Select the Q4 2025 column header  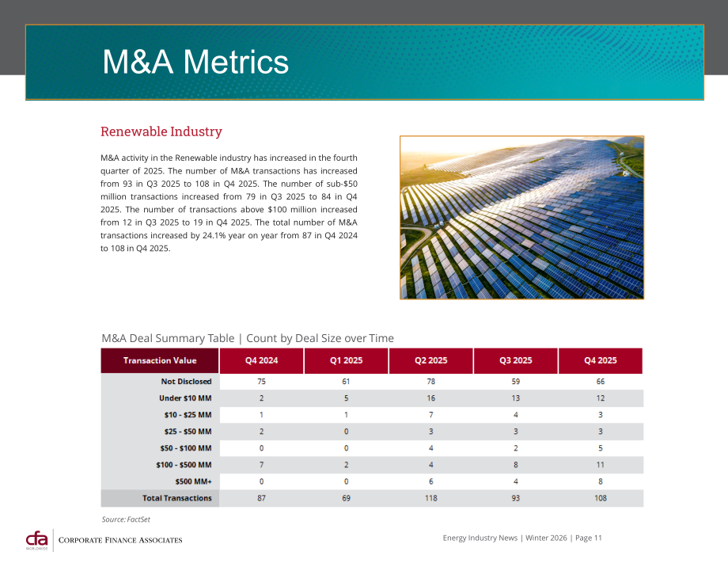601,360
